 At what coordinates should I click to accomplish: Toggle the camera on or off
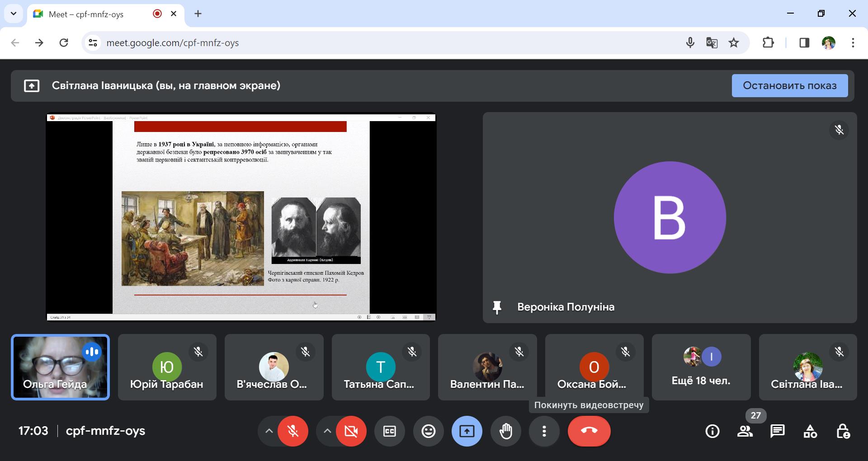tap(351, 431)
